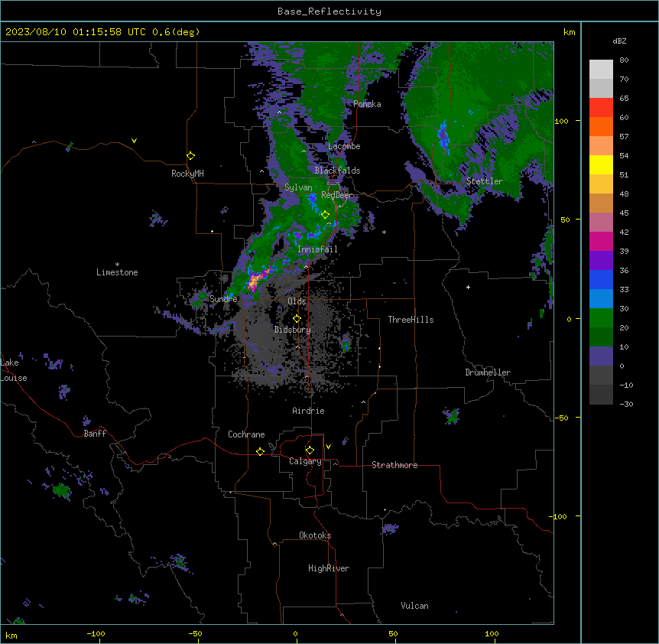The width and height of the screenshot is (659, 644).
Task: Click the ThreeHills label
Action: 411,320
